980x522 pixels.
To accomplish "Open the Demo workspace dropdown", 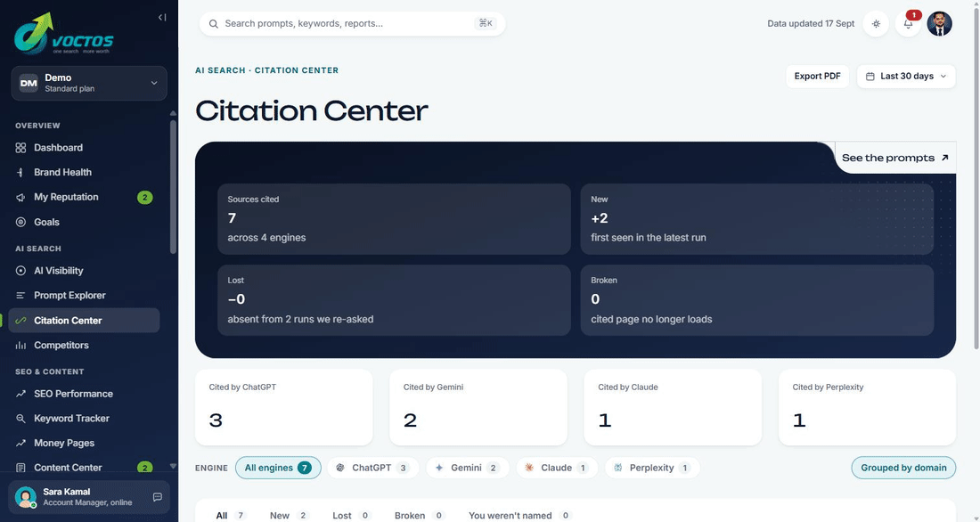I will click(89, 83).
